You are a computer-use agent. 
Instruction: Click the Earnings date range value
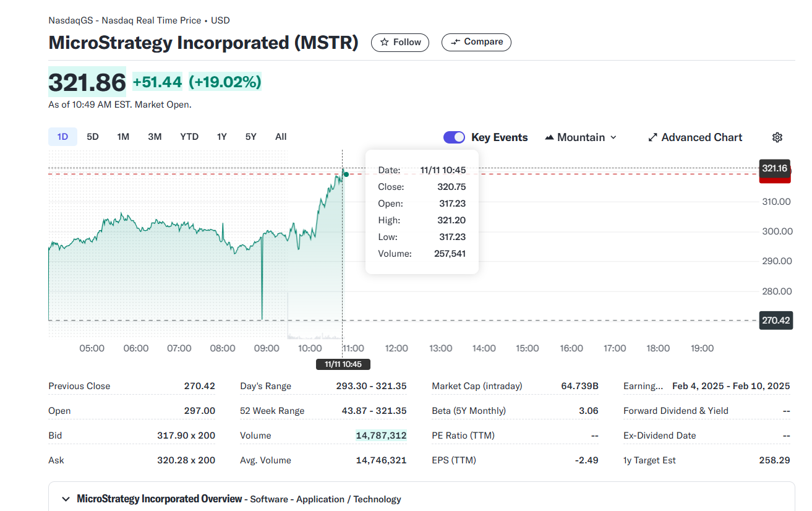pyautogui.click(x=731, y=386)
